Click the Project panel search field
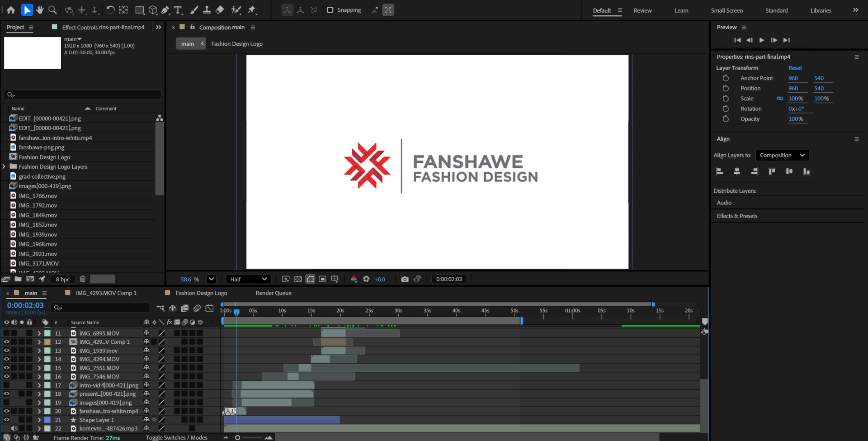This screenshot has height=441, width=868. tap(82, 95)
